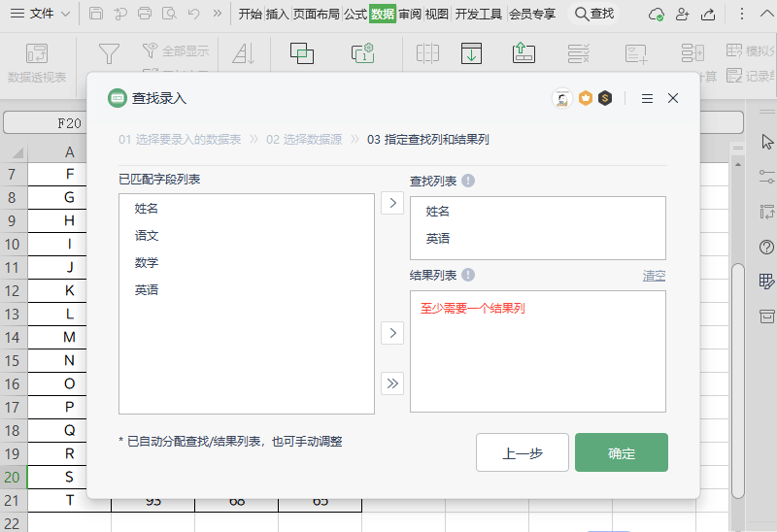Click the 上一步 button

click(522, 453)
